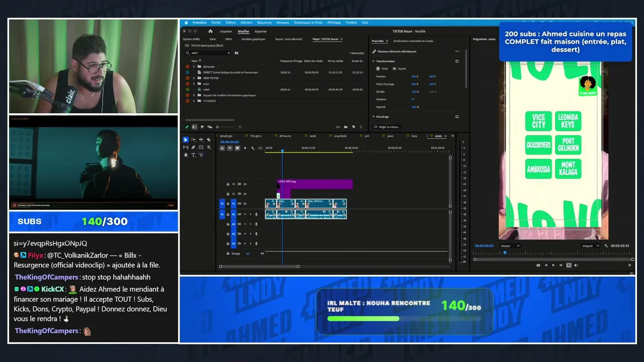Open the derush gta sequence tab

coord(227,136)
